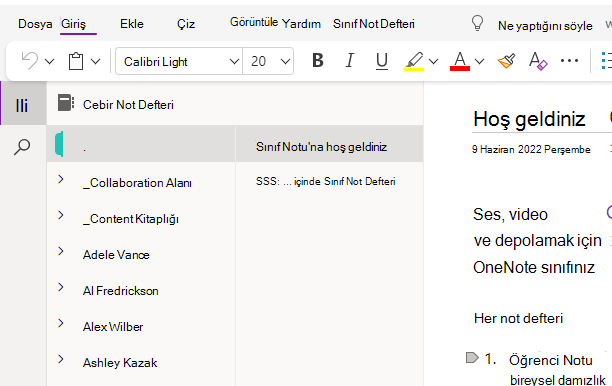The image size is (612, 386).
Task: Click the Undo arrow icon
Action: pos(30,61)
